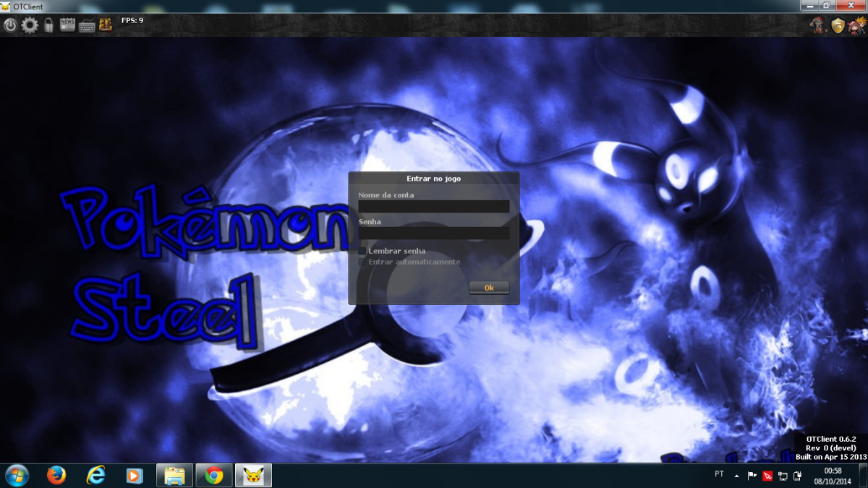Open options via the gear icon

pos(30,25)
